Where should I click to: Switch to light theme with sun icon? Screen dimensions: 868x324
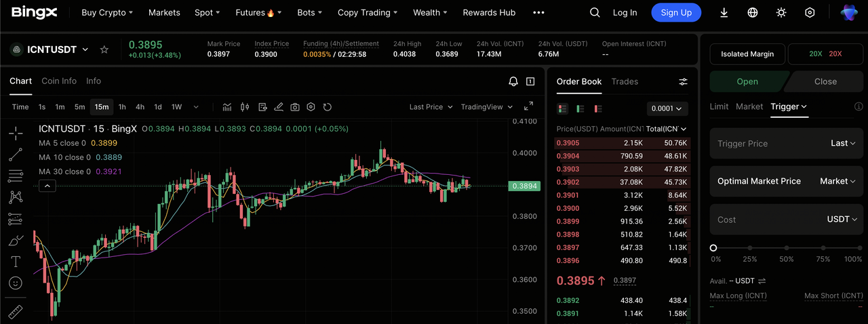[781, 13]
